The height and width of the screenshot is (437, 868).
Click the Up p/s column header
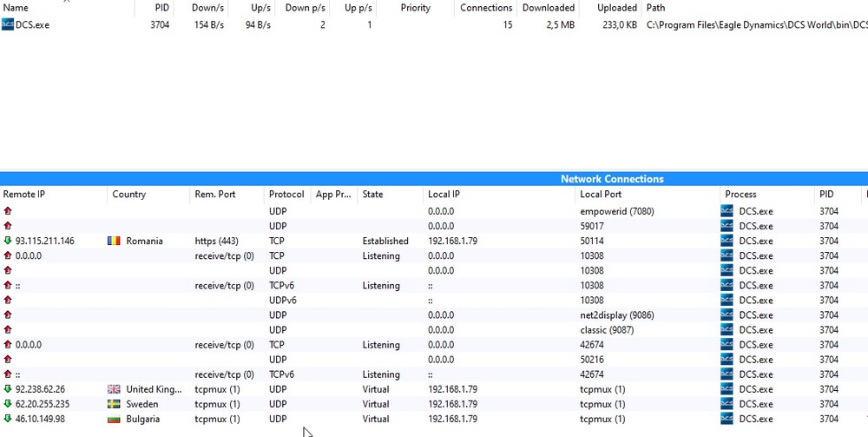[x=358, y=8]
